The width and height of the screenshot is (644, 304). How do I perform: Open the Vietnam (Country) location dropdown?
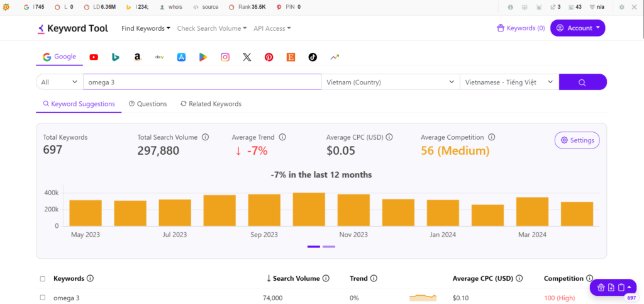pyautogui.click(x=391, y=82)
